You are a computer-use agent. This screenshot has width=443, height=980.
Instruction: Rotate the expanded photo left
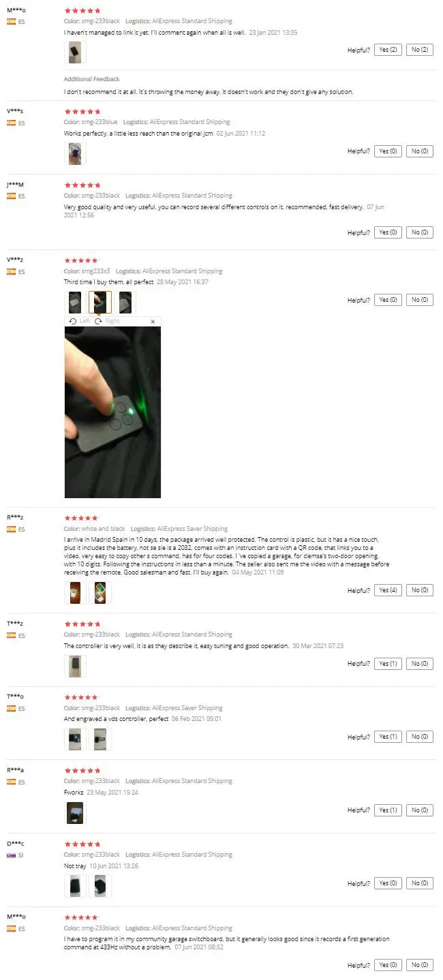(80, 321)
